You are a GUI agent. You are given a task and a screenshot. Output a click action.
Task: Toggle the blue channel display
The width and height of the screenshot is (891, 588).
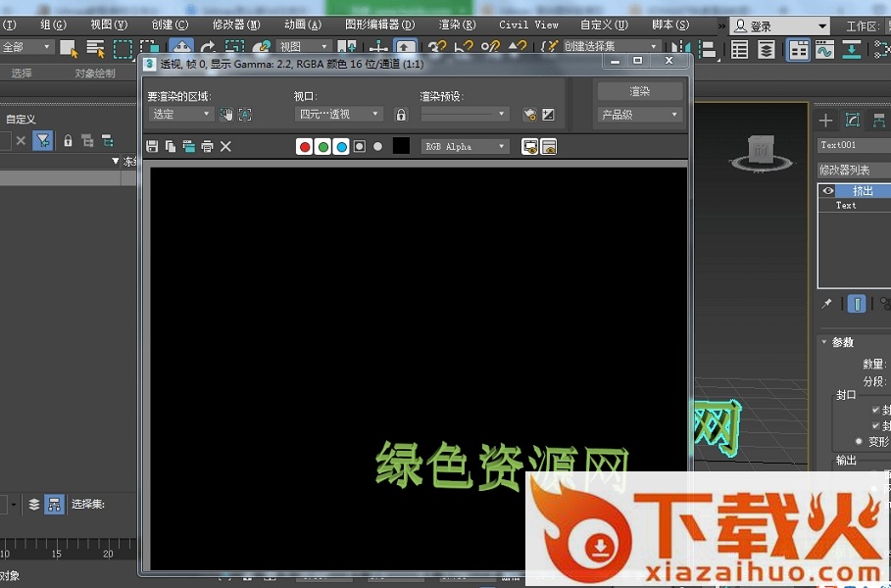coord(341,147)
